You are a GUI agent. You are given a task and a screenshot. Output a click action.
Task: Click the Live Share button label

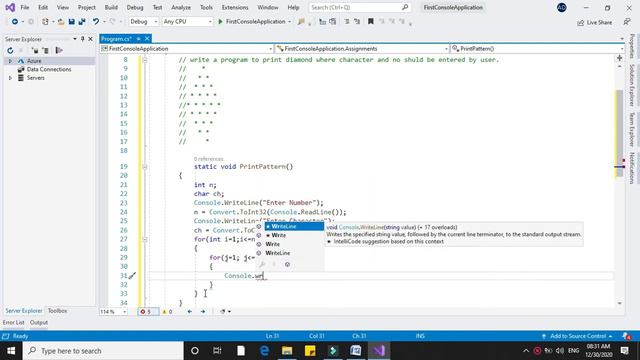599,22
